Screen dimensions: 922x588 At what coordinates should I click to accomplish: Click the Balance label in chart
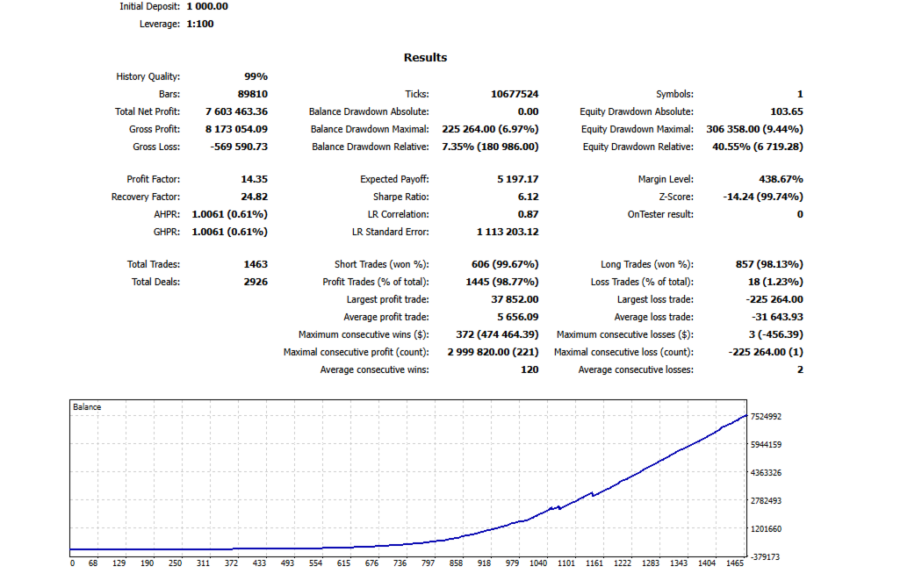tap(87, 407)
